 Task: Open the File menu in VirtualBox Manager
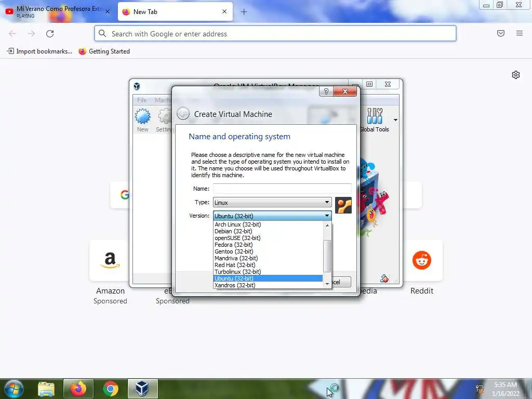pyautogui.click(x=142, y=100)
